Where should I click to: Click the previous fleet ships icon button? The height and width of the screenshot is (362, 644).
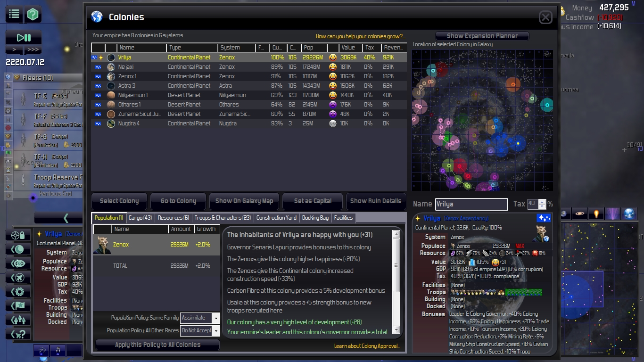pos(18,320)
